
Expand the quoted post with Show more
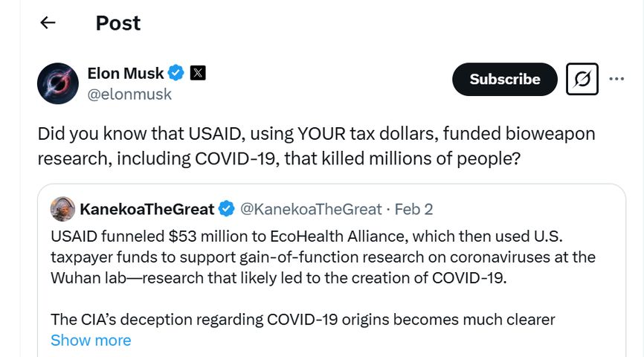tap(91, 340)
